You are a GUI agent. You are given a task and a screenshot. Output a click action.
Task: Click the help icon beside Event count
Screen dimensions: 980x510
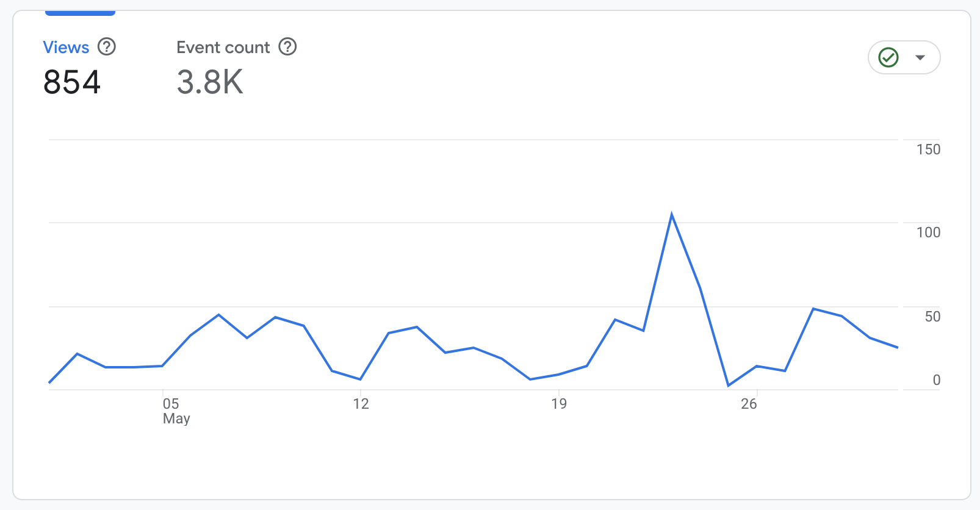(x=287, y=47)
